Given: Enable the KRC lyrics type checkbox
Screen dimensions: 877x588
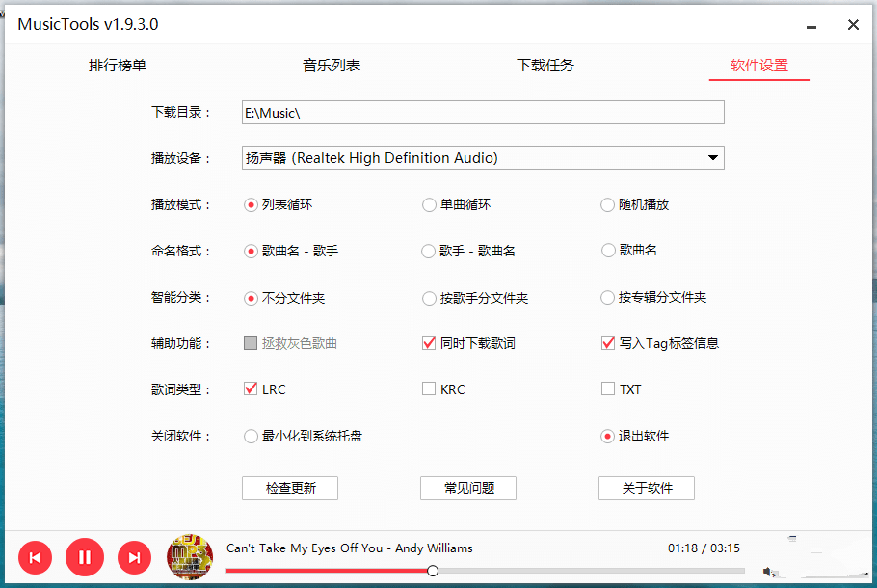Looking at the screenshot, I should [429, 389].
